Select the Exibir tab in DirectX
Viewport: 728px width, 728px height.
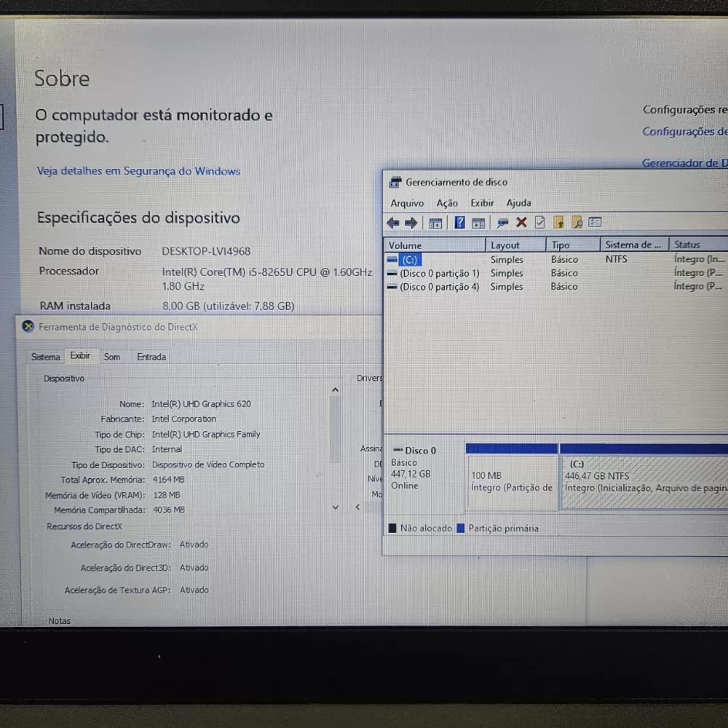click(80, 356)
